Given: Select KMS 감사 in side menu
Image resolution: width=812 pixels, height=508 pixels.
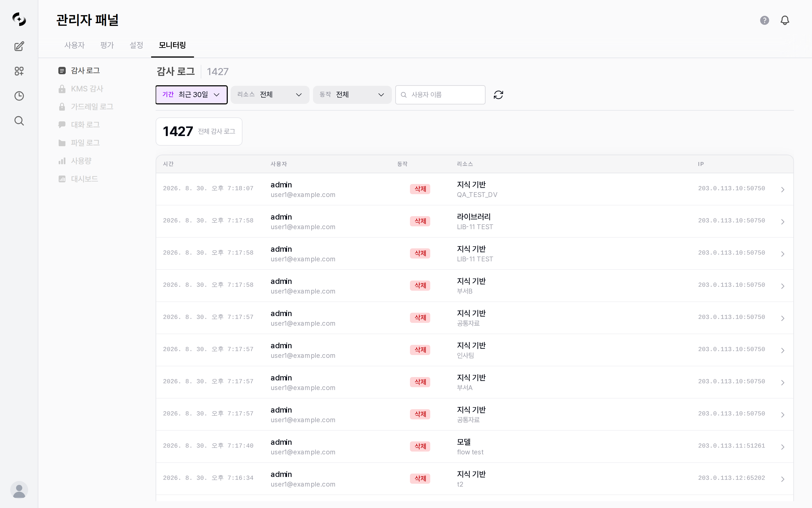Looking at the screenshot, I should pos(87,89).
